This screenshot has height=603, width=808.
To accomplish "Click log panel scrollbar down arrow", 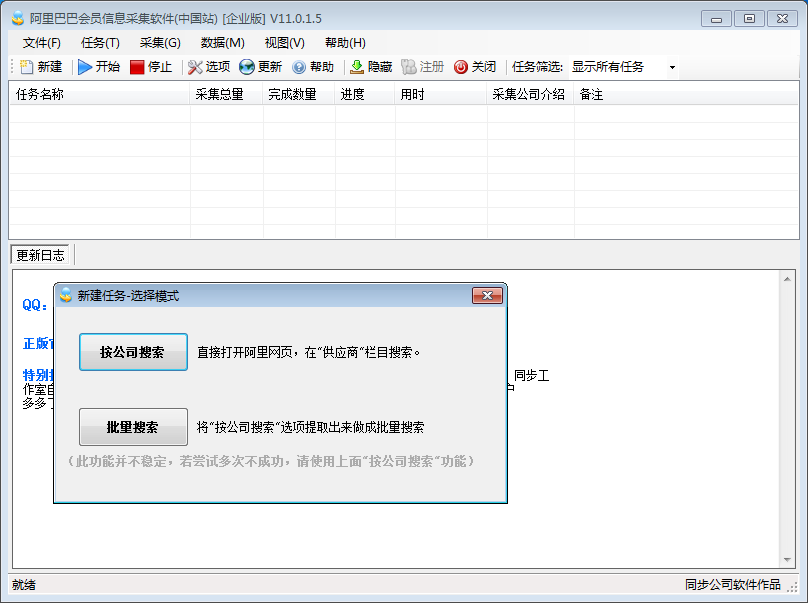I will 787,560.
